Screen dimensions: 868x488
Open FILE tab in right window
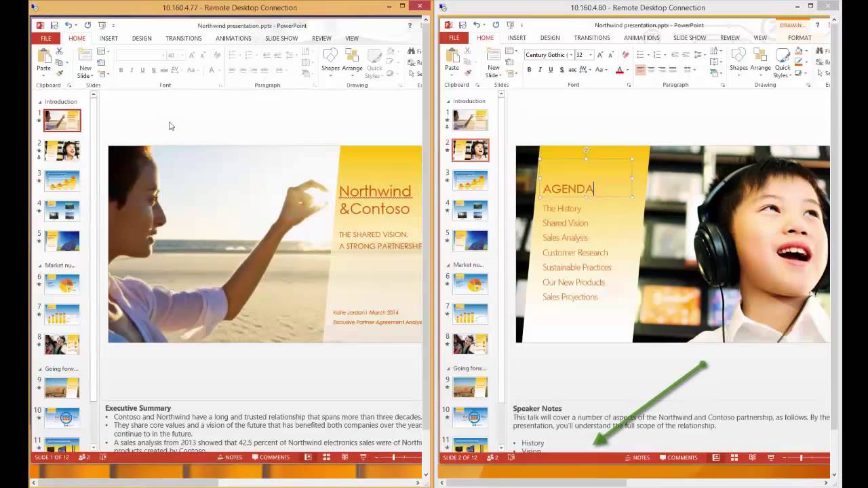[454, 38]
